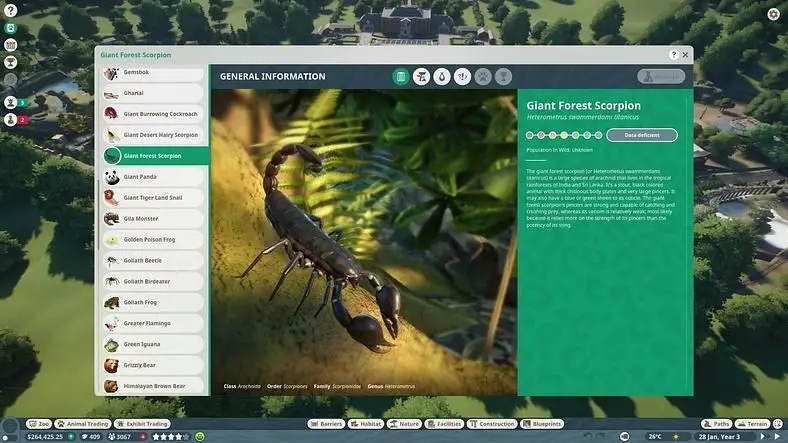Select Giant Tiger Land Snail entry

coord(153,198)
